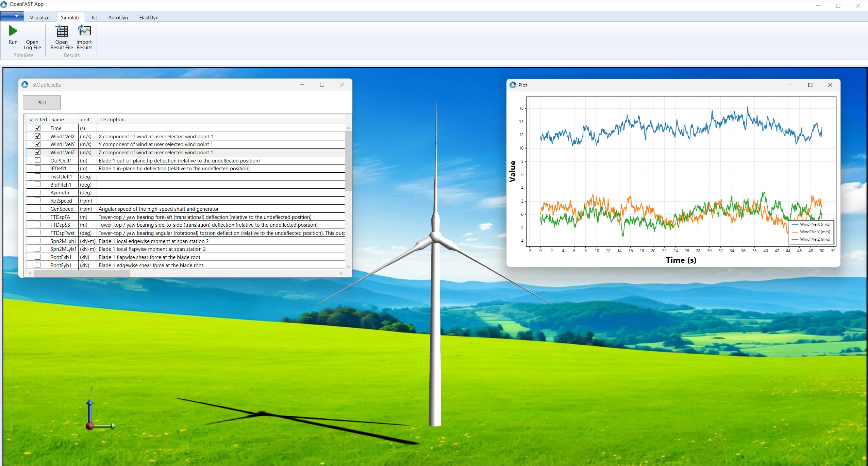868x466 pixels.
Task: Switch to the Visualize tab
Action: point(39,18)
